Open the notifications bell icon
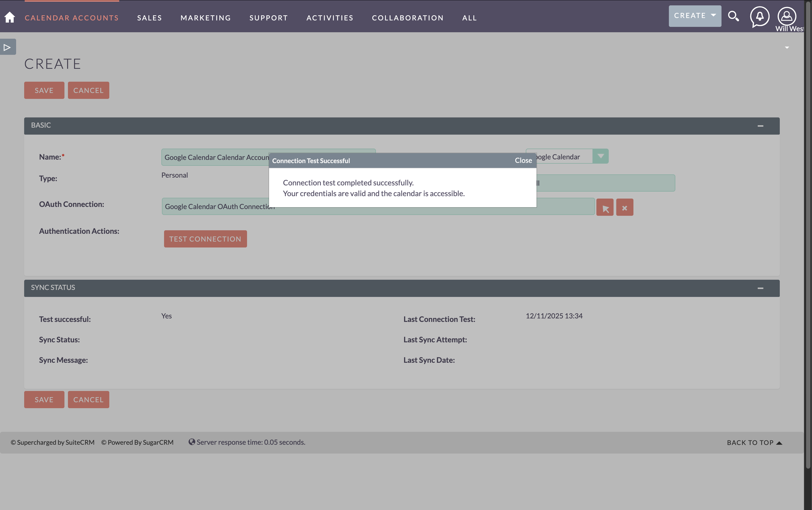This screenshot has height=510, width=812. pos(759,16)
